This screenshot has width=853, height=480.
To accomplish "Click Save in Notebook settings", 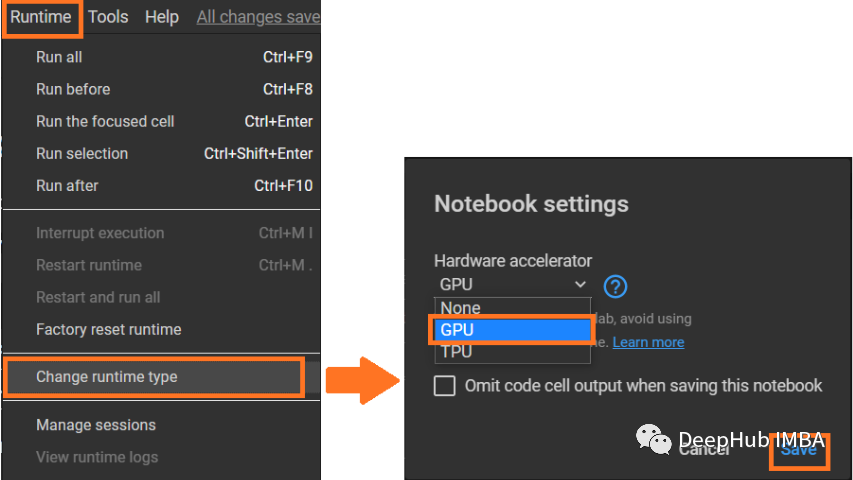I will pyautogui.click(x=799, y=451).
